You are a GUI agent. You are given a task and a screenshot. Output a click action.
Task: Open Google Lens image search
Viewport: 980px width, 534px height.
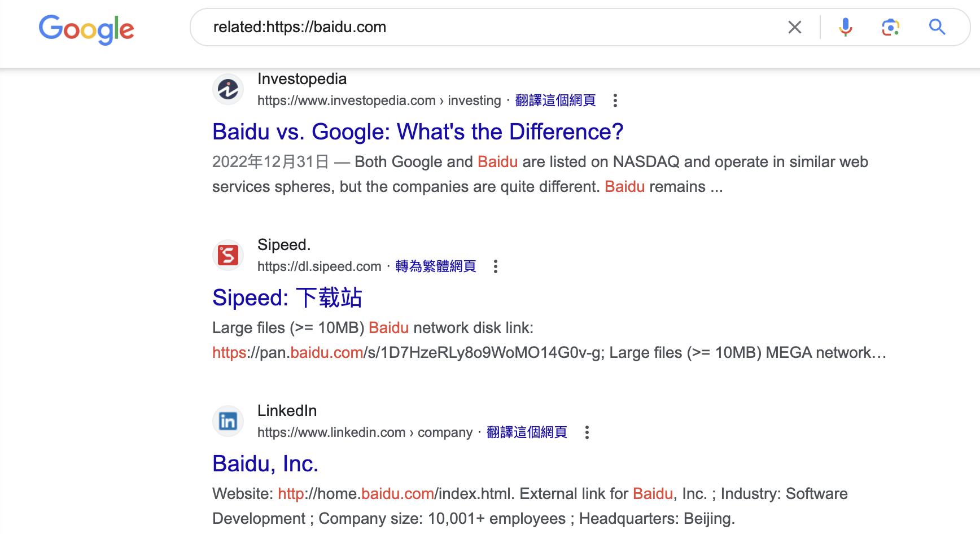click(890, 27)
